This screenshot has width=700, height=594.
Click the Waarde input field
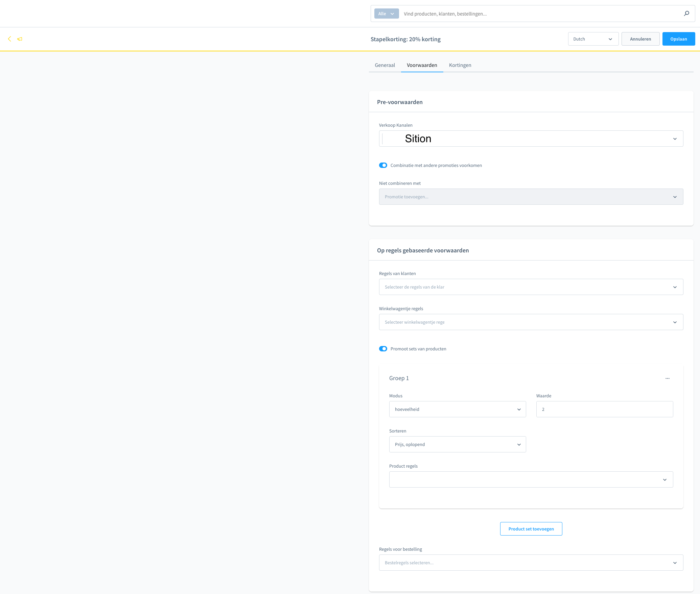(604, 409)
